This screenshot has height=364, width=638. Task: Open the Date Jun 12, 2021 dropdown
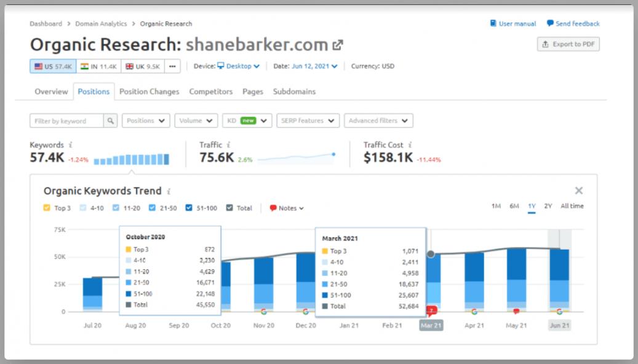(314, 66)
